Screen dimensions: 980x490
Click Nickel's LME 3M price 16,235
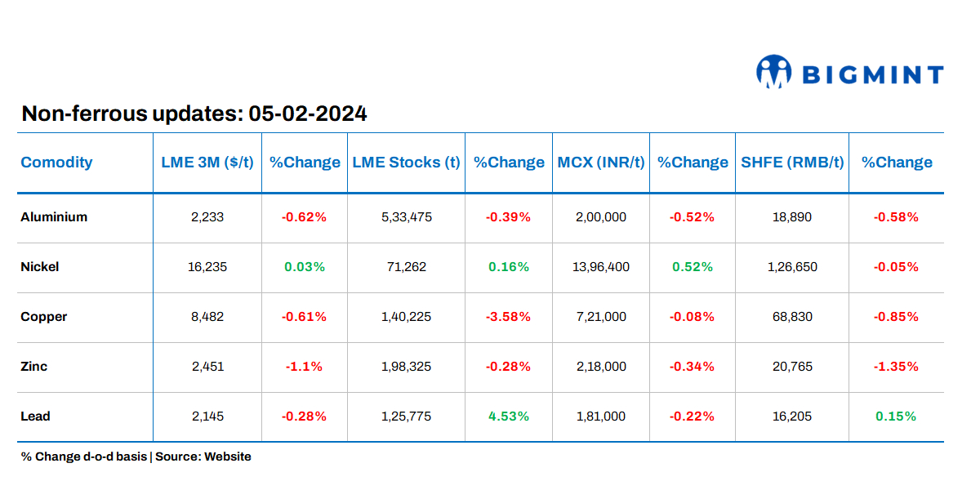pos(207,267)
